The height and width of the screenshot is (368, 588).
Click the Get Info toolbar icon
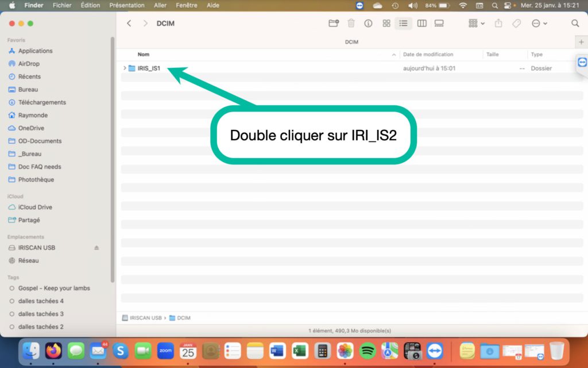coord(368,24)
